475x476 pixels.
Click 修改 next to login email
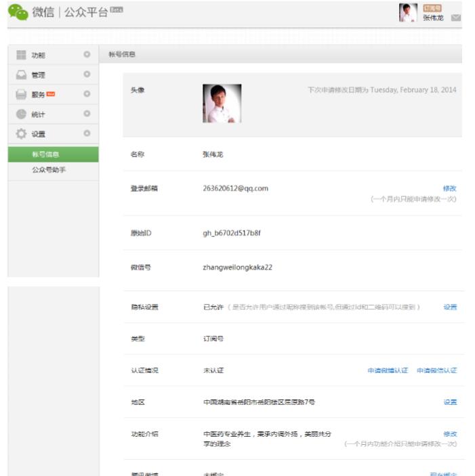pos(450,188)
